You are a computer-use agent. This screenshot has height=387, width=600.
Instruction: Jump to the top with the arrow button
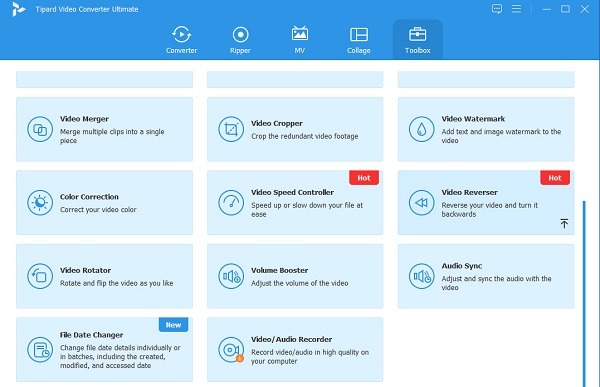pyautogui.click(x=564, y=223)
